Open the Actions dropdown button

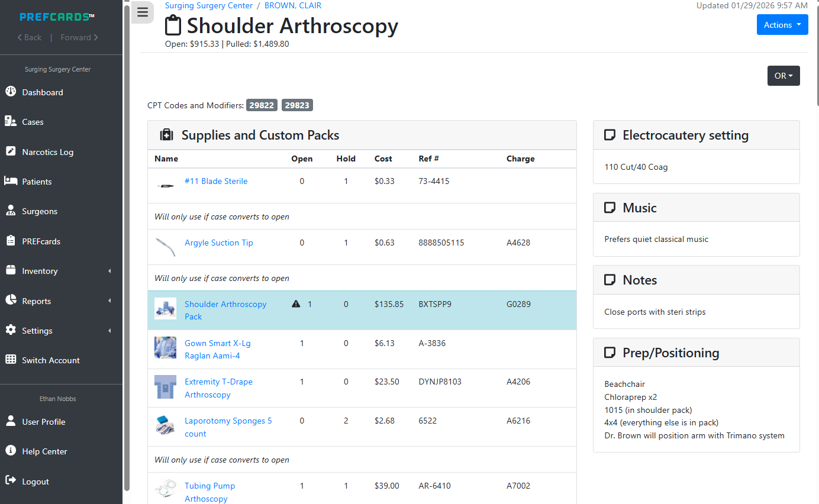(x=782, y=25)
